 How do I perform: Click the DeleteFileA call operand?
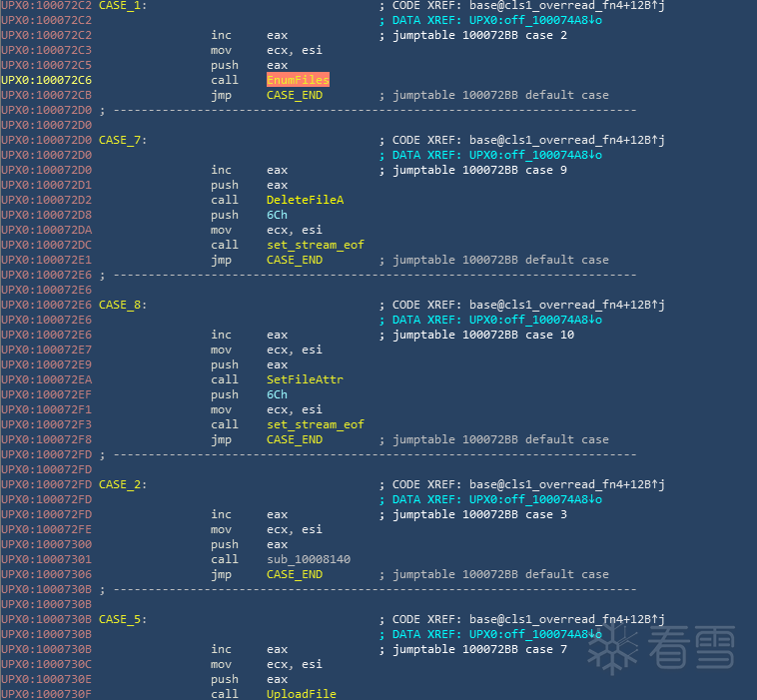pos(306,200)
